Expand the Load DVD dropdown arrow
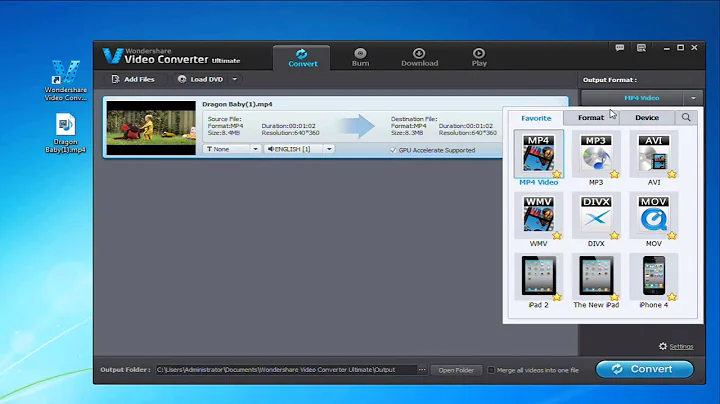 point(235,79)
